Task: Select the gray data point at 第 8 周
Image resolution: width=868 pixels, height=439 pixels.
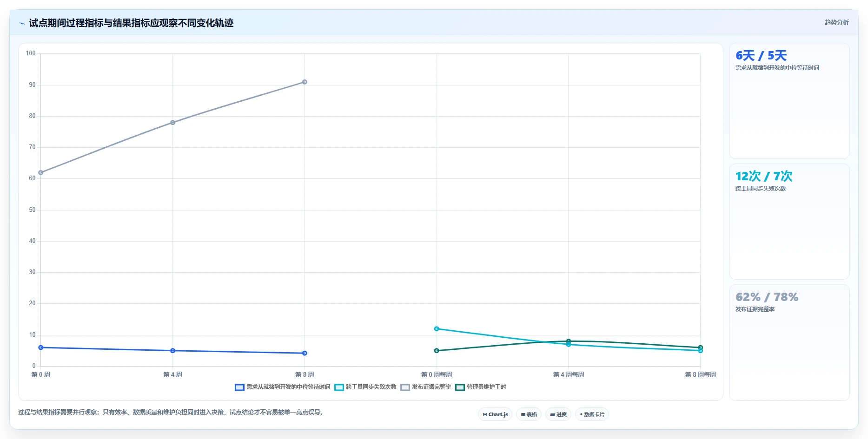Action: tap(305, 82)
